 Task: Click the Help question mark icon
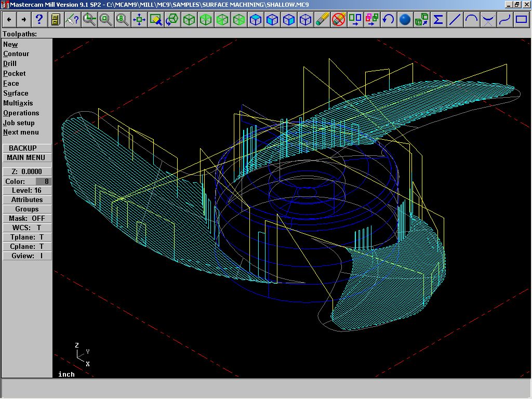pyautogui.click(x=39, y=20)
